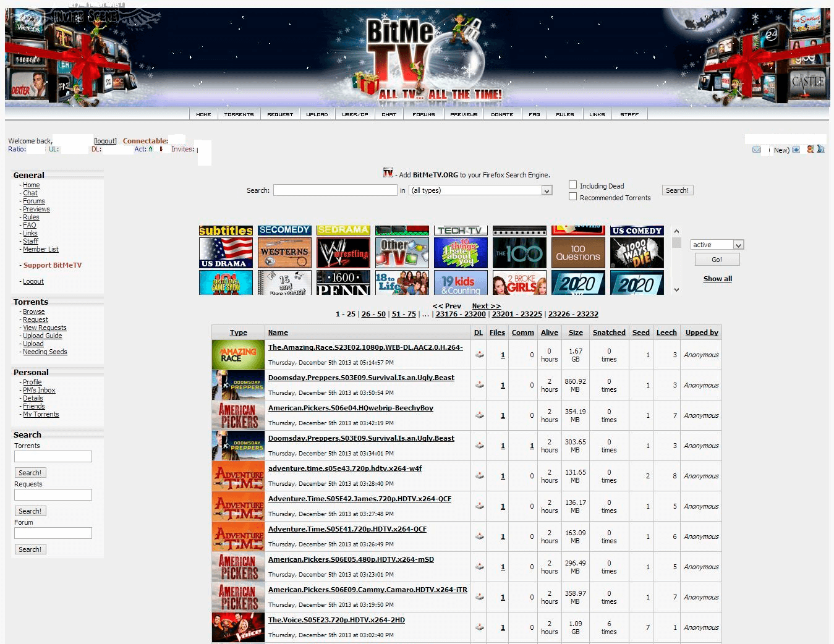Screen dimensions: 834x644
Task: Go to TORRENTS in the navigation bar
Action: point(239,114)
